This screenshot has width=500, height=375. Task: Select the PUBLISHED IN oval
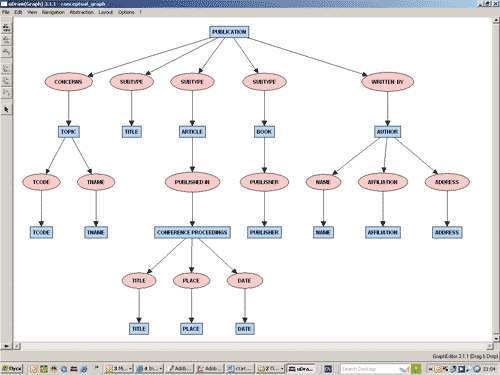192,182
